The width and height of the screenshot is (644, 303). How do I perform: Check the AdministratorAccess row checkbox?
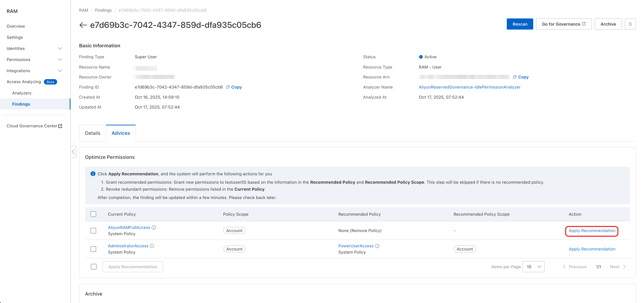click(x=93, y=249)
